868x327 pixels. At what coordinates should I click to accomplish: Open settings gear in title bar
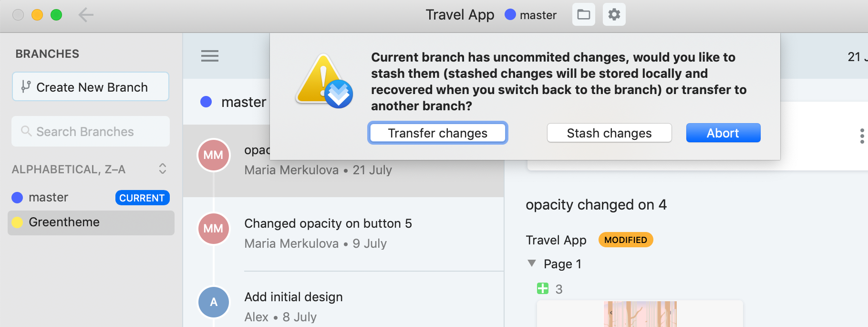point(614,15)
